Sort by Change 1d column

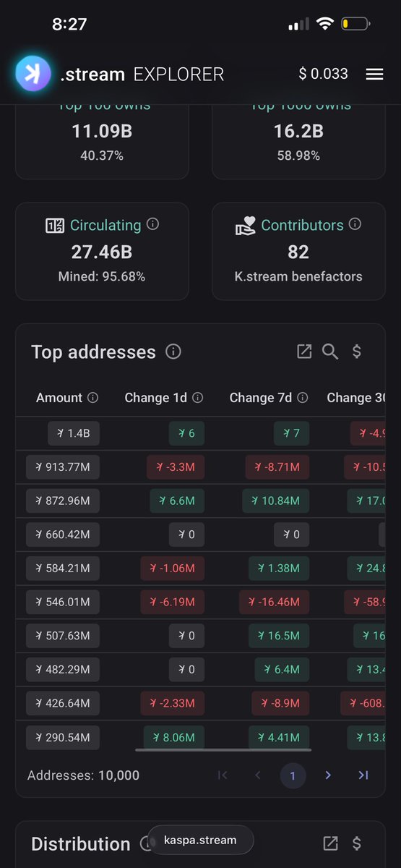(155, 397)
